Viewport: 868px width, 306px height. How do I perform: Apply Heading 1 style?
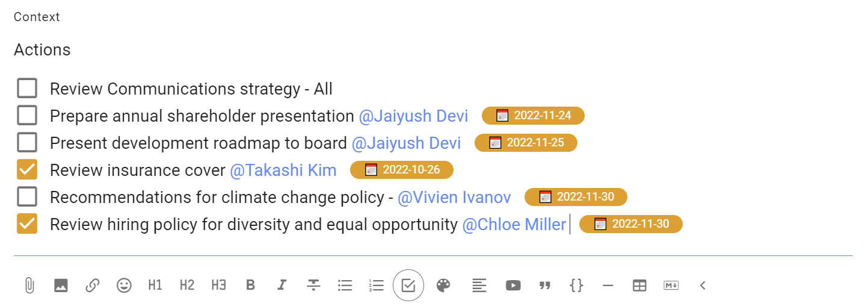(x=155, y=286)
